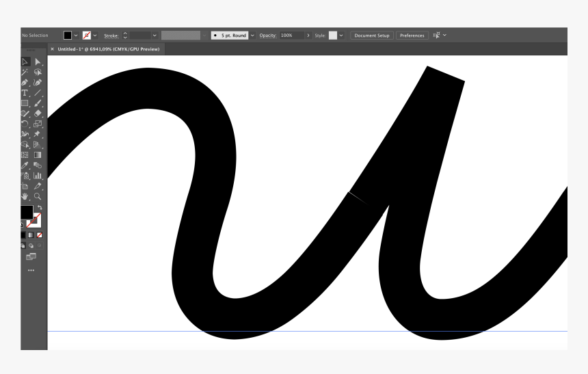
Task: Choose the Hand tool
Action: (25, 196)
